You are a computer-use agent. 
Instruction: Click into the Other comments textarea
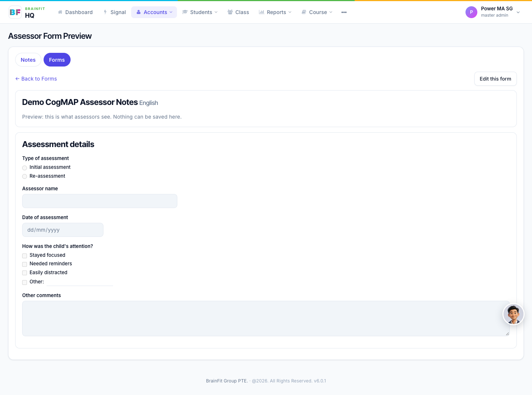[x=266, y=319]
